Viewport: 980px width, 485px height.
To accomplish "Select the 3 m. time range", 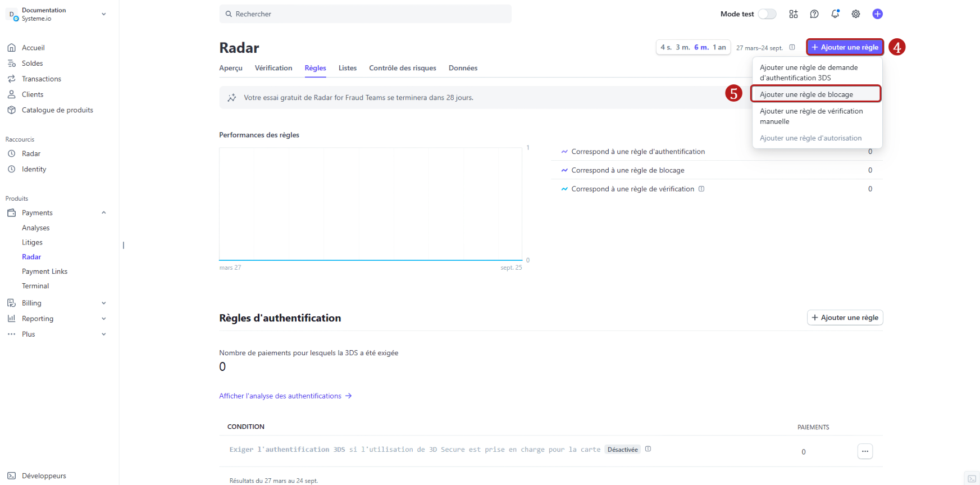I will tap(683, 47).
